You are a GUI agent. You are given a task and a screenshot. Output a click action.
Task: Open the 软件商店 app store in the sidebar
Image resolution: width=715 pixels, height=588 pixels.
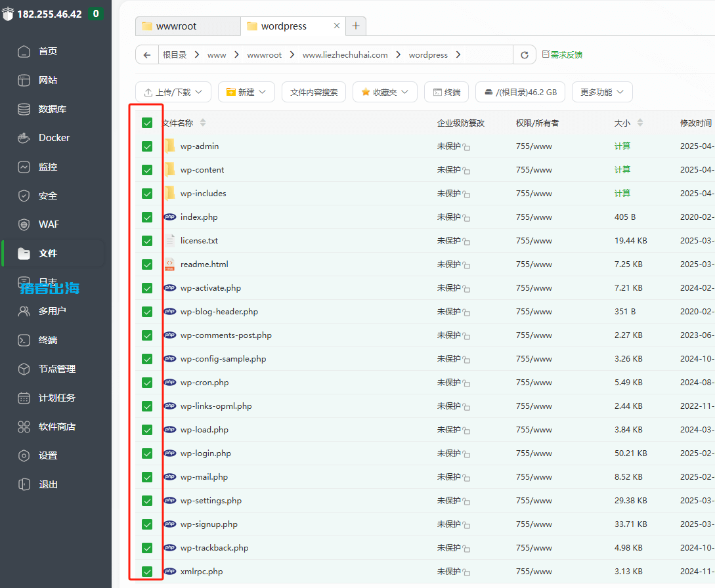click(56, 427)
